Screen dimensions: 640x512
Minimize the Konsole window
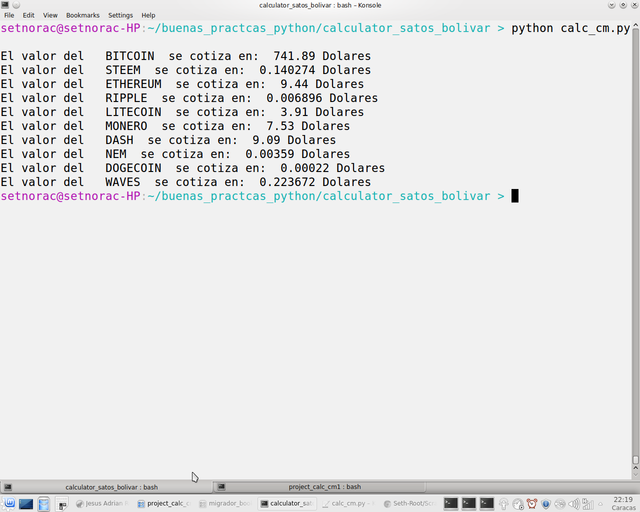click(611, 5)
